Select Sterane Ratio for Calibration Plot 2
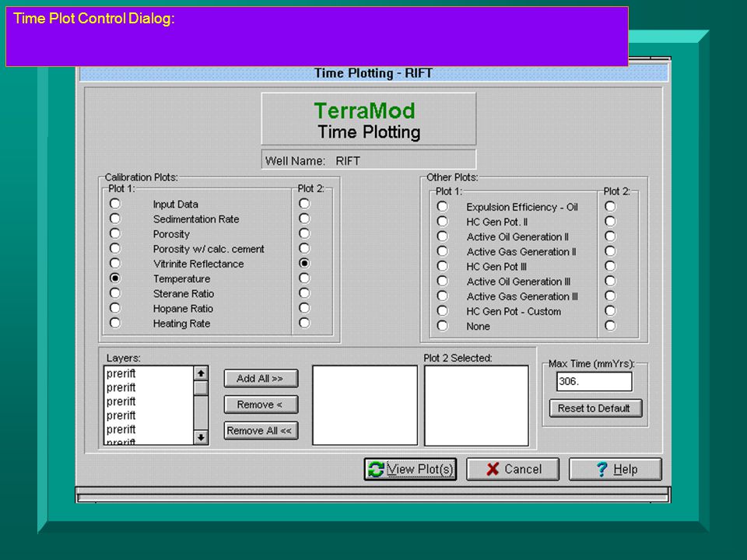The width and height of the screenshot is (747, 560). (x=304, y=293)
